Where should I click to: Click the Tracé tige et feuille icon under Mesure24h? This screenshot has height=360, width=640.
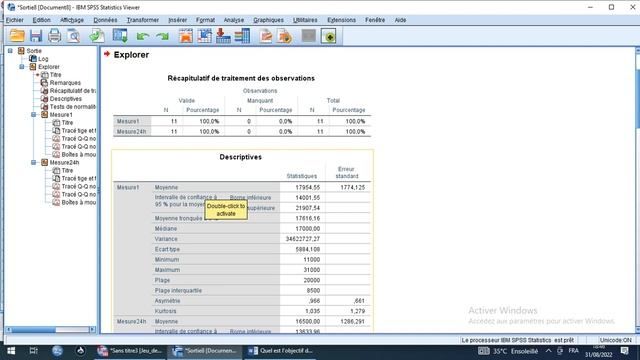click(56, 178)
